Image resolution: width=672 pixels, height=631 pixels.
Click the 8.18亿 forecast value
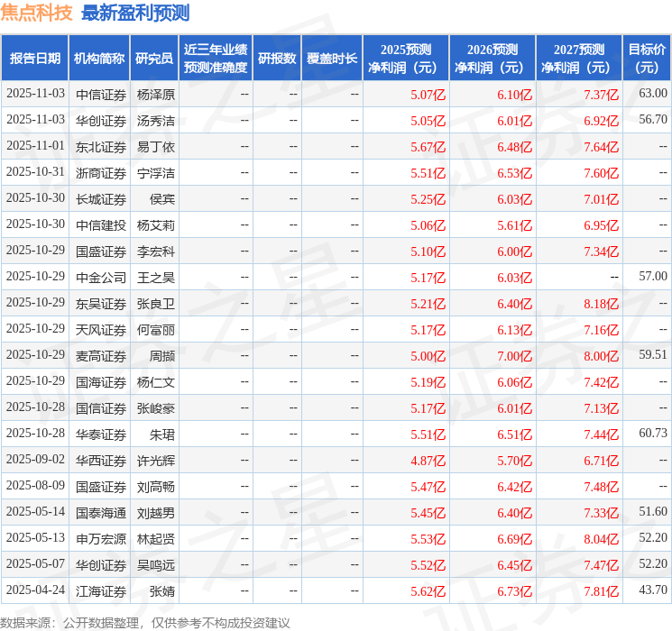pos(601,303)
